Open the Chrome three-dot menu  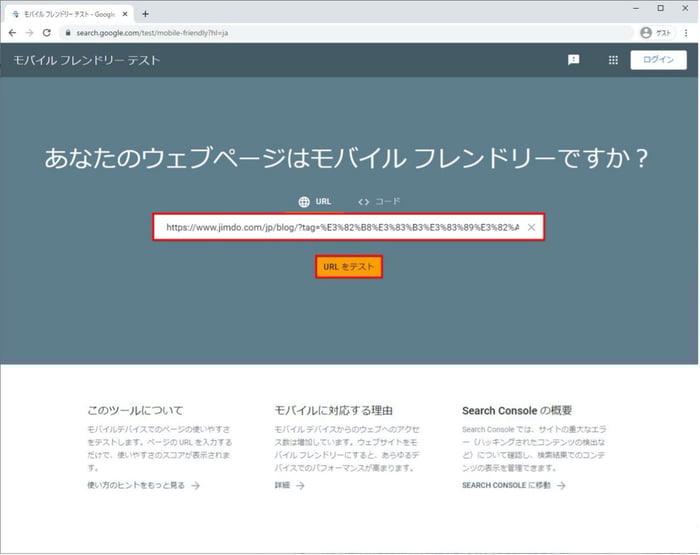(x=686, y=33)
